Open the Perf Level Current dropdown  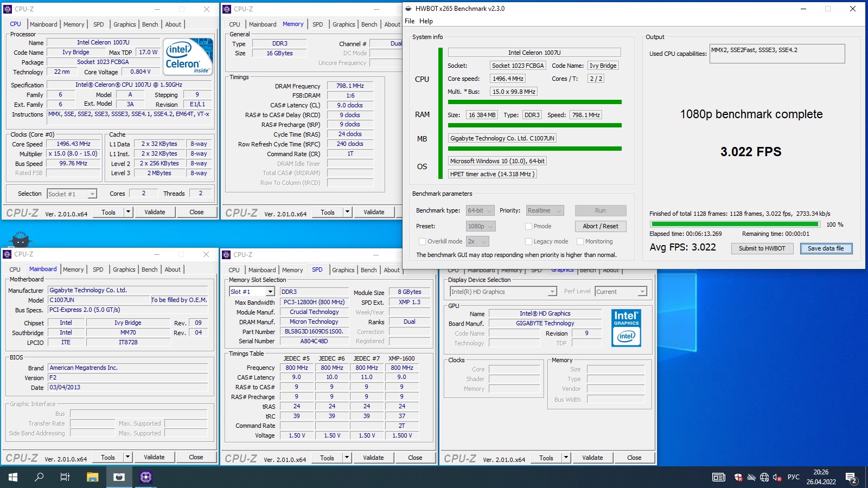[621, 292]
